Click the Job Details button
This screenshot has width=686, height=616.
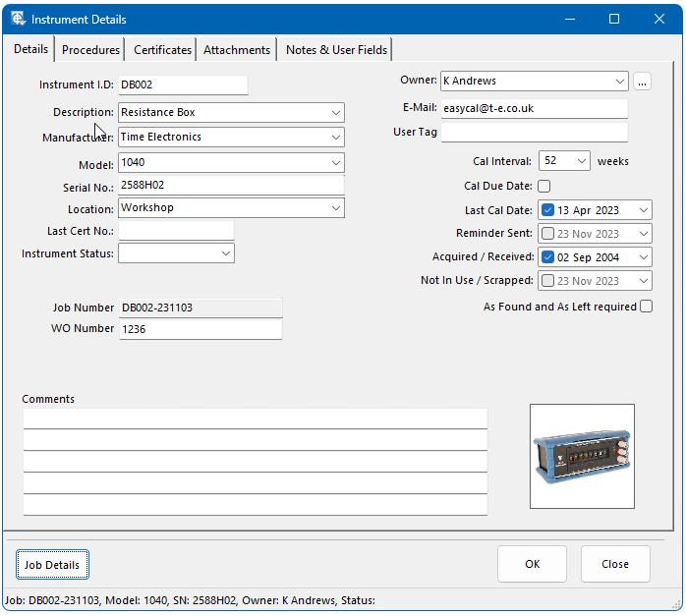point(52,565)
